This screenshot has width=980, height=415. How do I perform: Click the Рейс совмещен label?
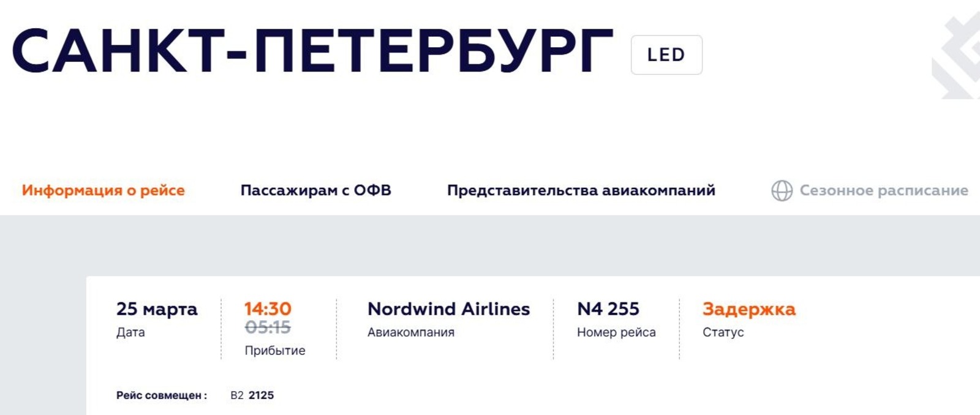[x=161, y=395]
